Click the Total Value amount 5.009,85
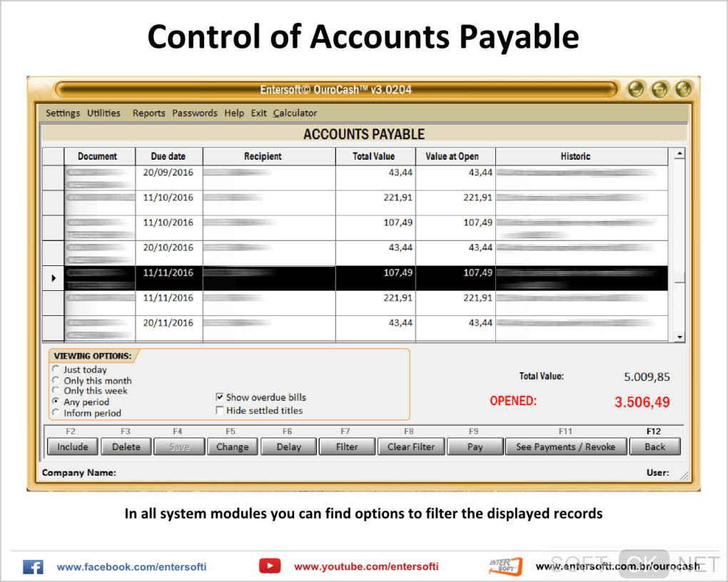This screenshot has height=582, width=728. pyautogui.click(x=647, y=377)
